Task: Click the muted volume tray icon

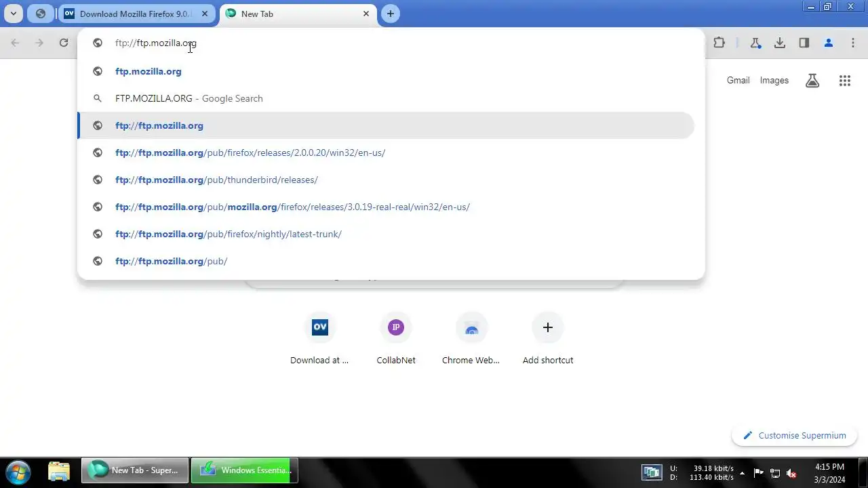Action: tap(791, 473)
